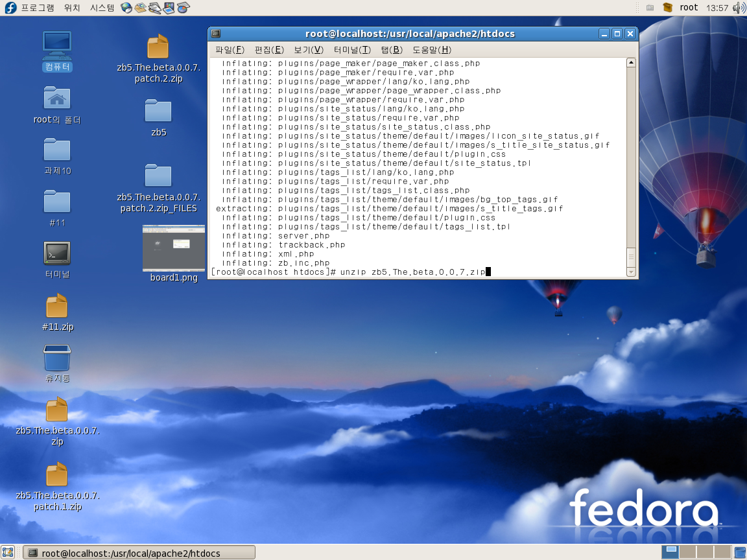The width and height of the screenshot is (747, 560).
Task: Click the show desktop button in bottom panel
Action: pyautogui.click(x=8, y=552)
